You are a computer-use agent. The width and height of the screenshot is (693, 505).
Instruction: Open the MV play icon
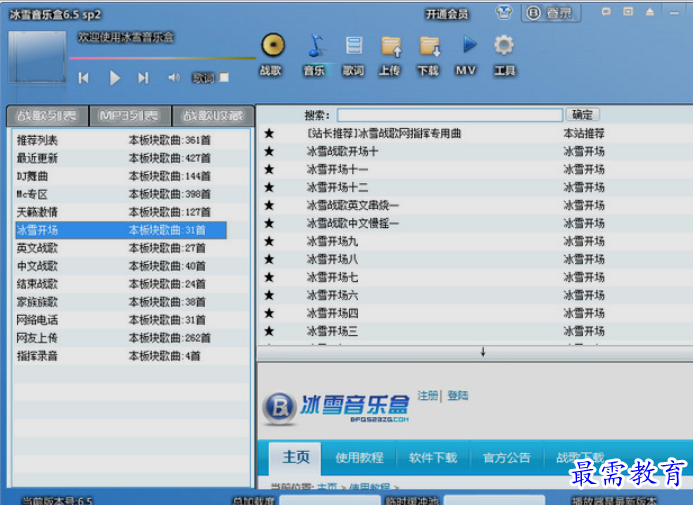point(469,45)
